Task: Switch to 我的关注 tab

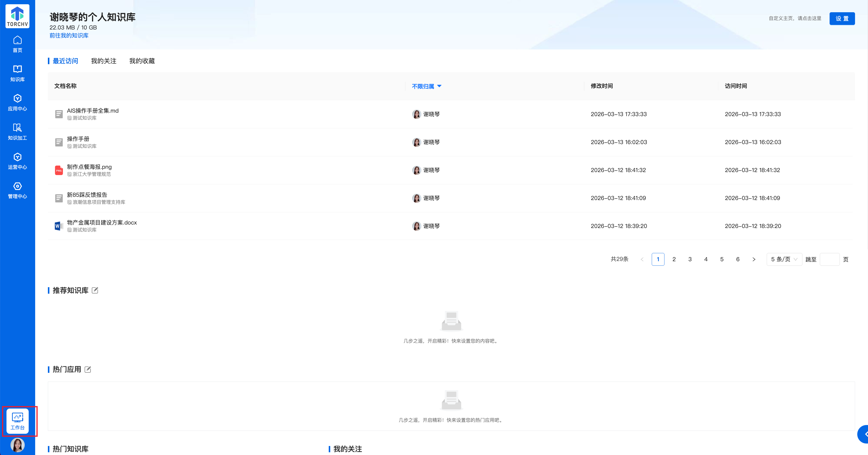Action: pos(104,61)
